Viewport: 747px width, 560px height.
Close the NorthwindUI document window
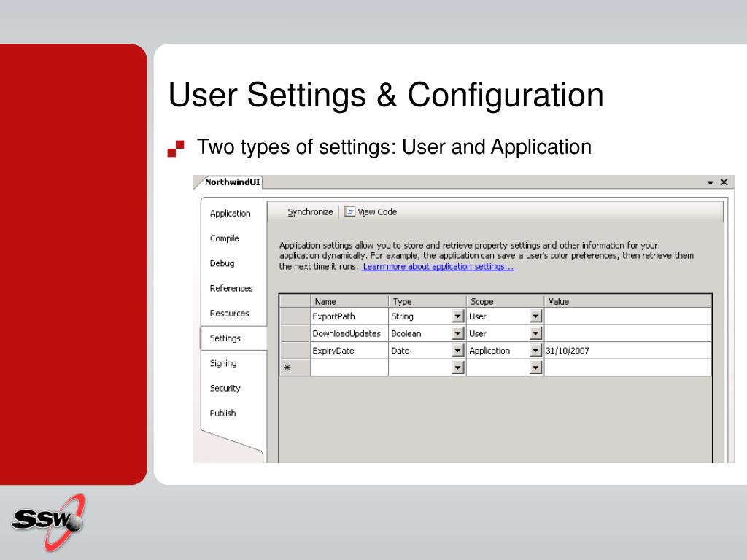pos(724,182)
